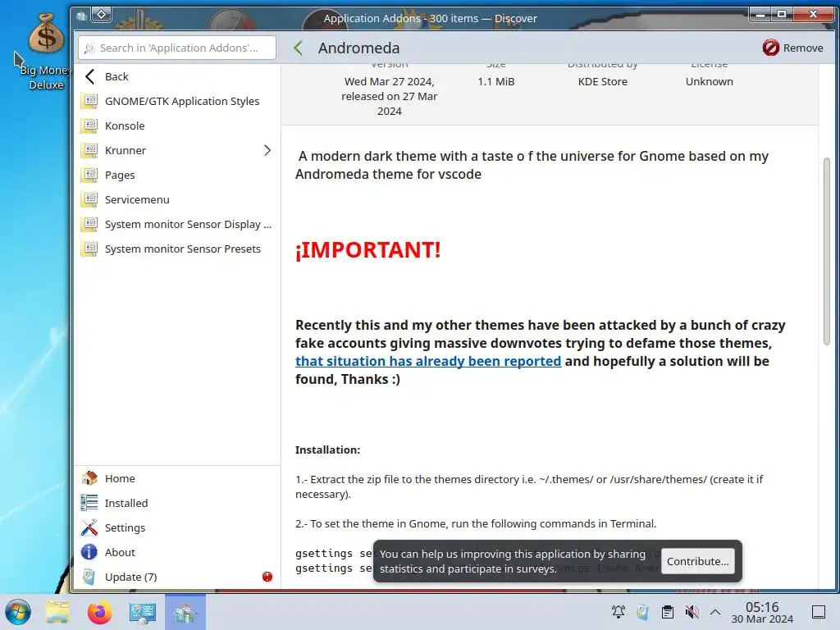Open System monitor Sensor Display category
This screenshot has height=630, width=840.
[177, 225]
